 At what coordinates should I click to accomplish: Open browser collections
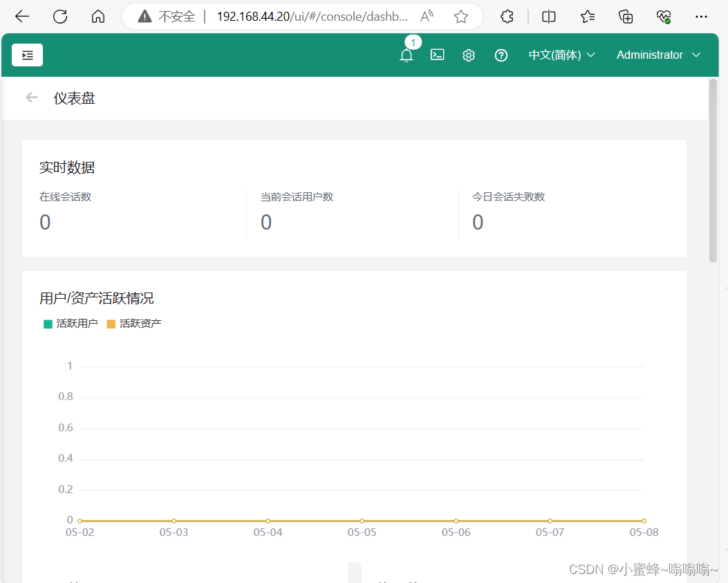(x=626, y=17)
